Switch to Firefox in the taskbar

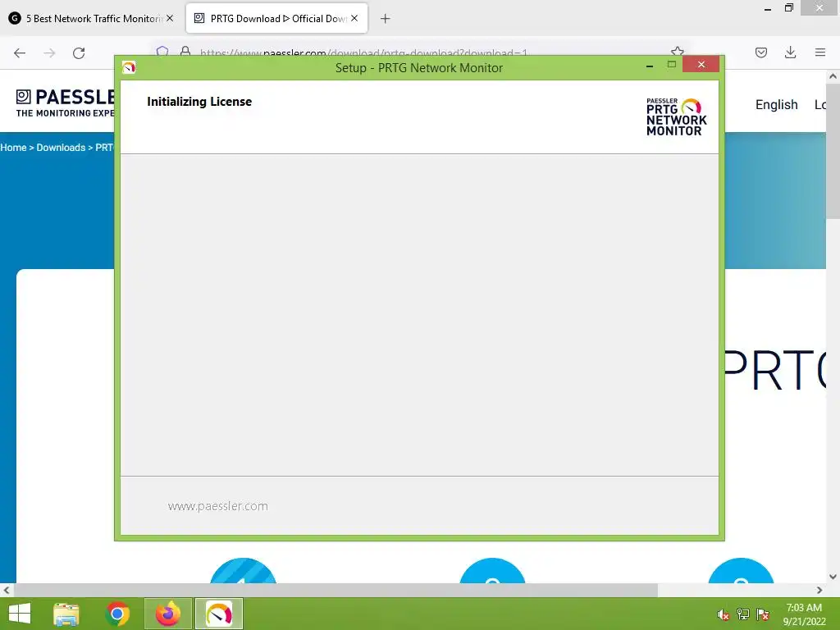pyautogui.click(x=167, y=614)
